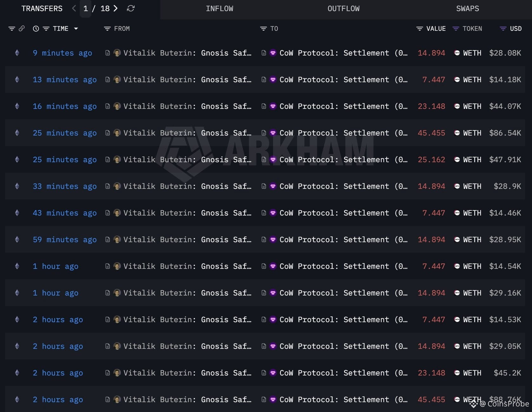The height and width of the screenshot is (412, 532).
Task: Expand the TIME sort dropdown arrow
Action: 76,29
